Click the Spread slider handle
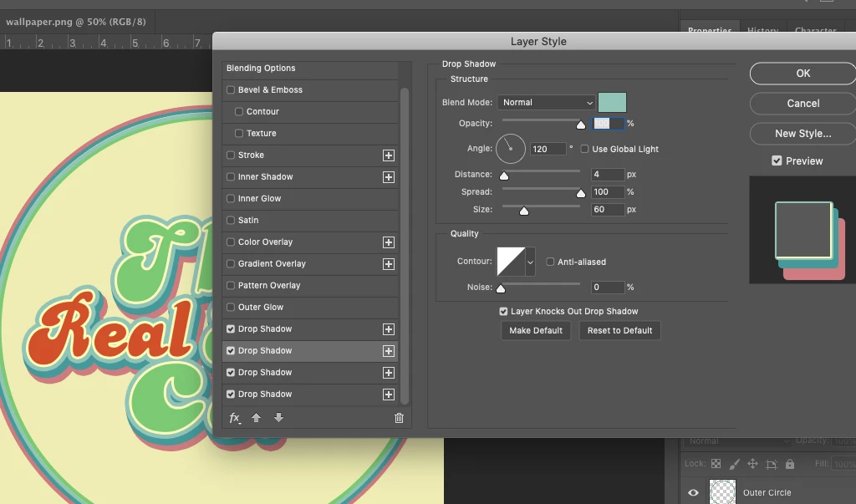The image size is (856, 504). coord(581,193)
